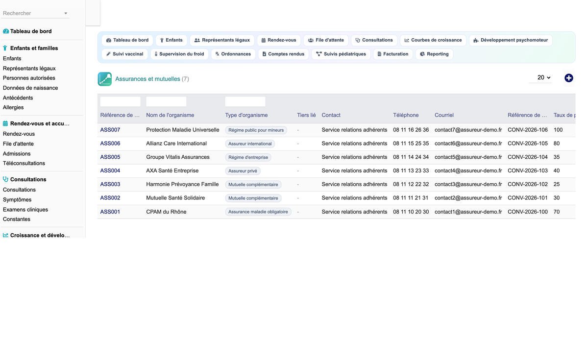The height and width of the screenshot is (364, 588).
Task: Open Rendez-vous in the top toolbar
Action: 279,40
